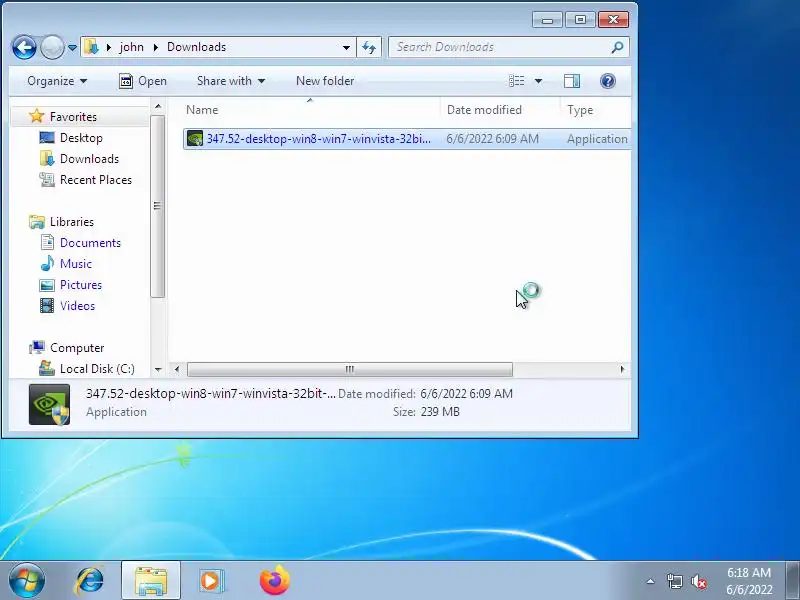The image size is (800, 600).
Task: Go back using the Back arrow button
Action: [x=24, y=47]
